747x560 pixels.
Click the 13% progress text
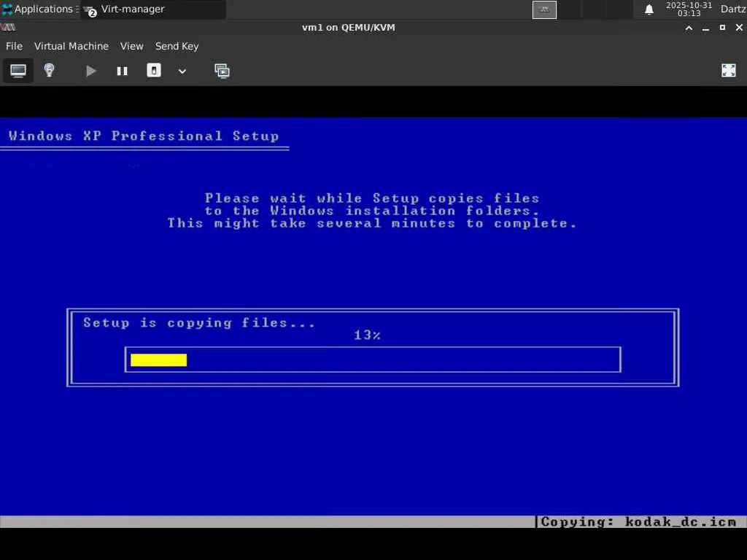367,335
